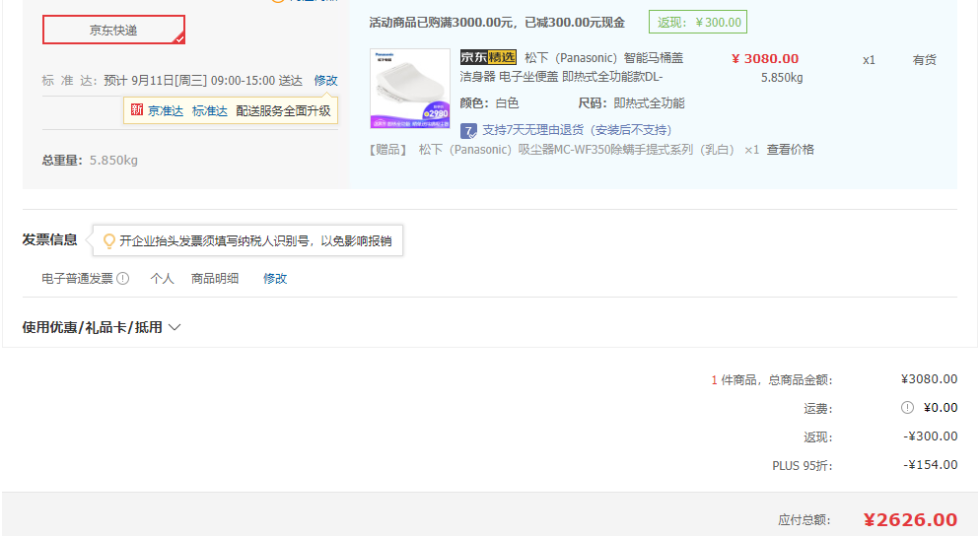Click 修改 next to delivery time
This screenshot has width=980, height=536.
tap(325, 81)
